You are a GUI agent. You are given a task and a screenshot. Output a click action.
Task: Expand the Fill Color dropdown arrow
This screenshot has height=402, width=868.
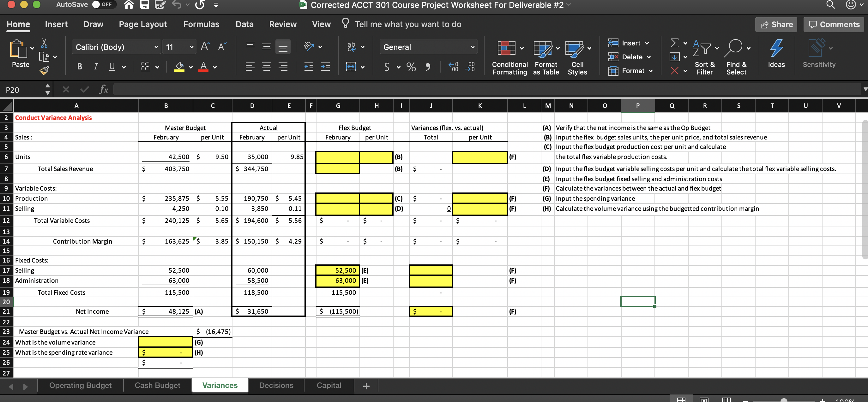click(x=190, y=67)
